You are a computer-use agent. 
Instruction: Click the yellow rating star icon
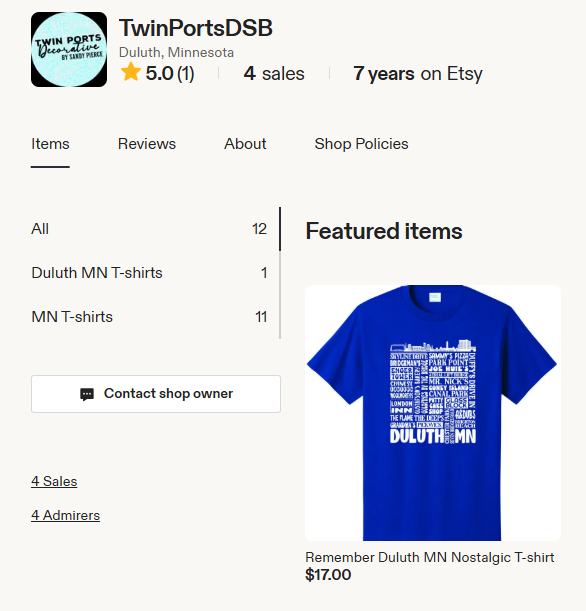coord(131,72)
